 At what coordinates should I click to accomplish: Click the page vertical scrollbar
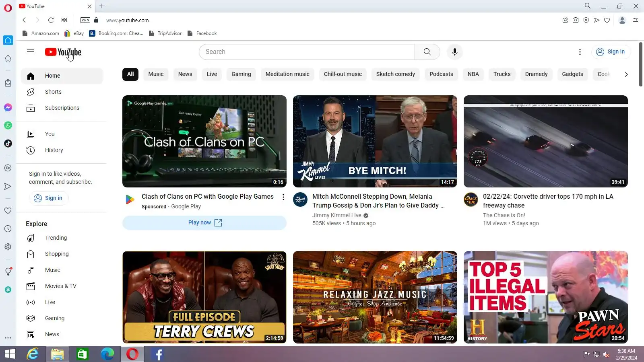640,64
